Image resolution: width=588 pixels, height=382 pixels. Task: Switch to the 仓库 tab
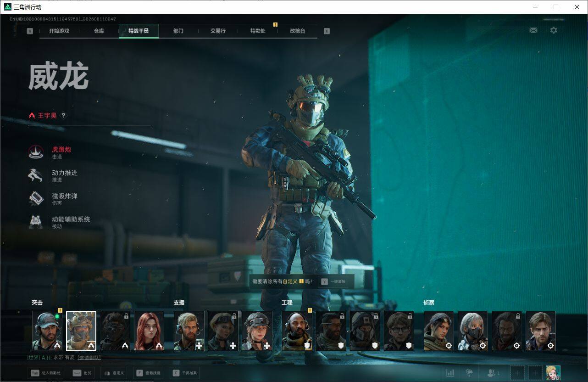99,31
